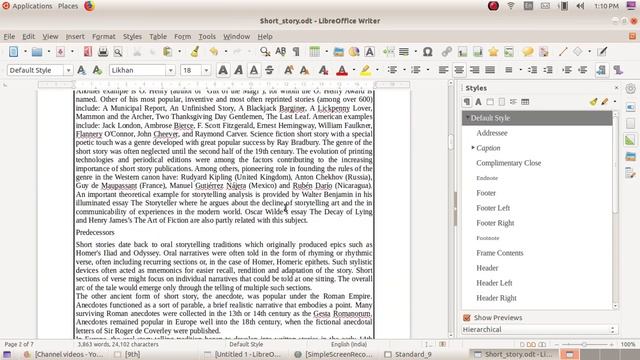This screenshot has width=640, height=360.
Task: Open the Table menu
Action: pyautogui.click(x=158, y=36)
